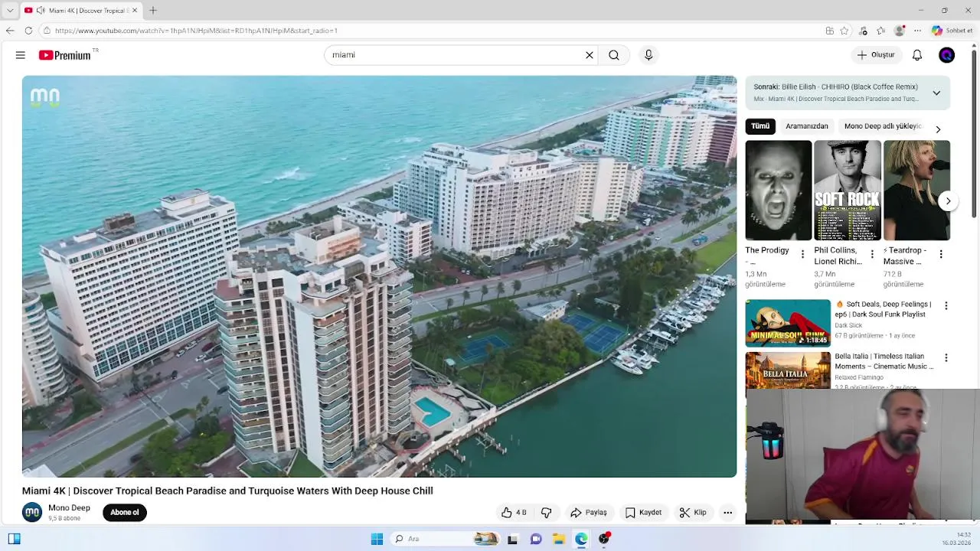Open Microsoft Edge from taskbar
Viewport: 980px width, 551px height.
click(x=582, y=539)
